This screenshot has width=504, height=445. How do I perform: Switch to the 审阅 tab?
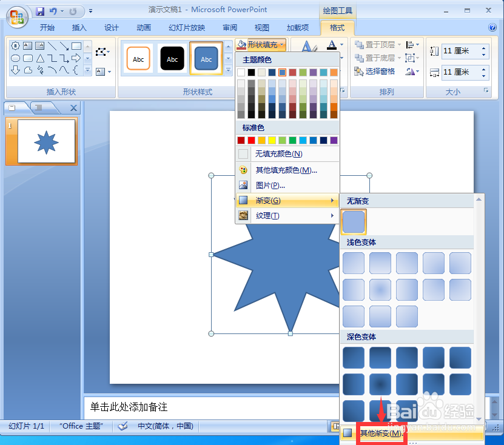(230, 28)
